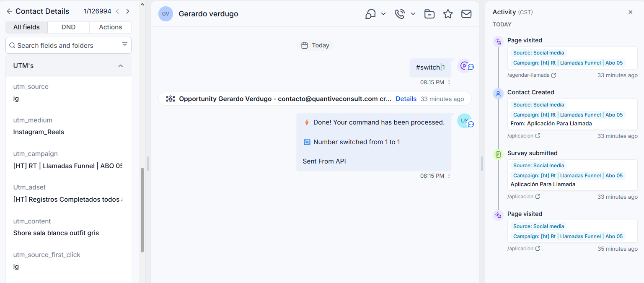
Task: Open the phone call dropdown arrow
Action: [x=413, y=14]
